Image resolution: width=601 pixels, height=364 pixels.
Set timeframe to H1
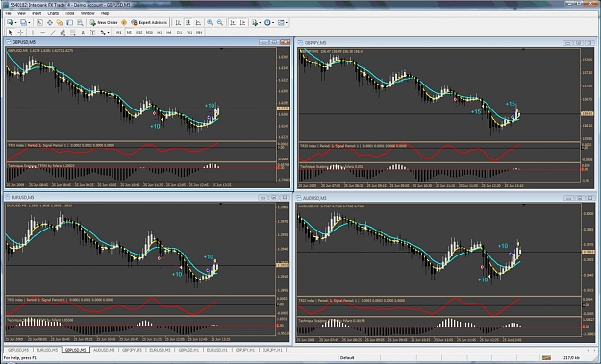coord(160,32)
